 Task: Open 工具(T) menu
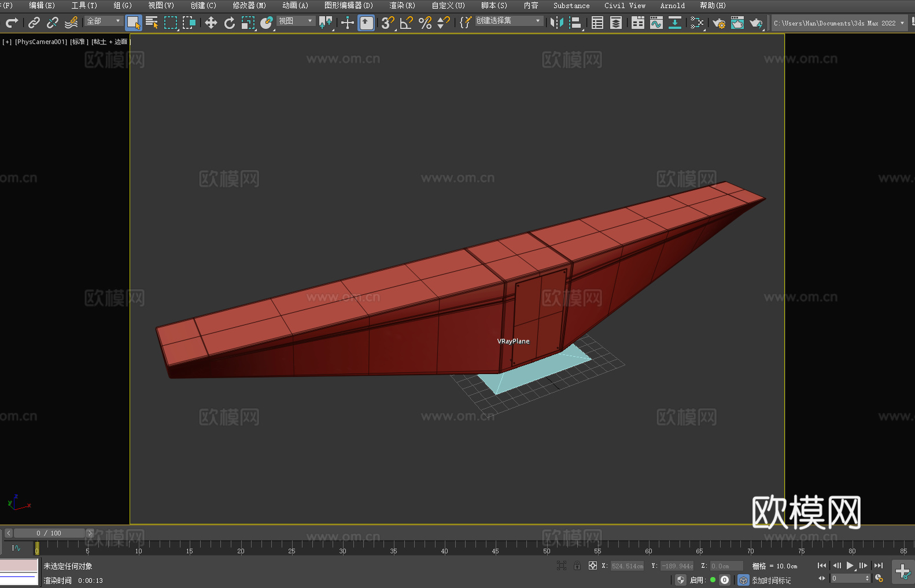tap(84, 5)
